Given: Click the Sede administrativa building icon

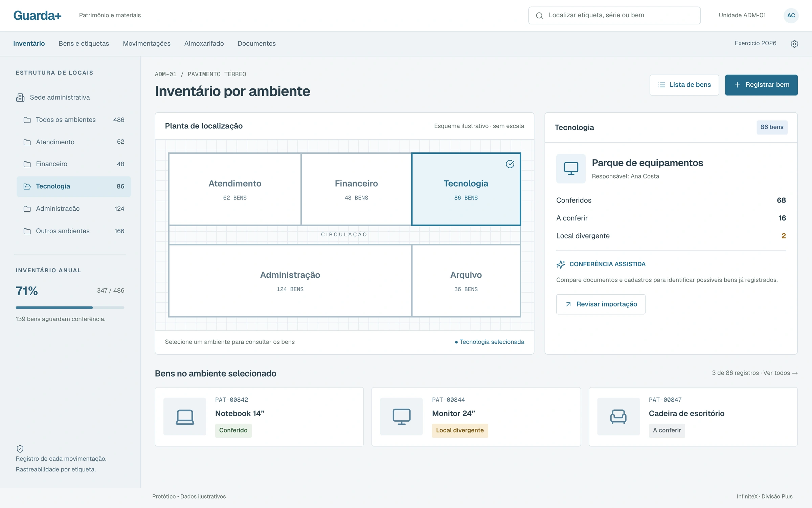Looking at the screenshot, I should pyautogui.click(x=20, y=98).
